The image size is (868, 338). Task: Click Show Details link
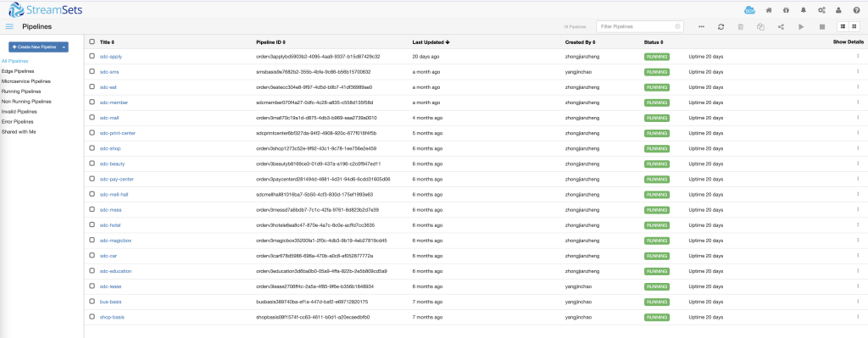[848, 42]
